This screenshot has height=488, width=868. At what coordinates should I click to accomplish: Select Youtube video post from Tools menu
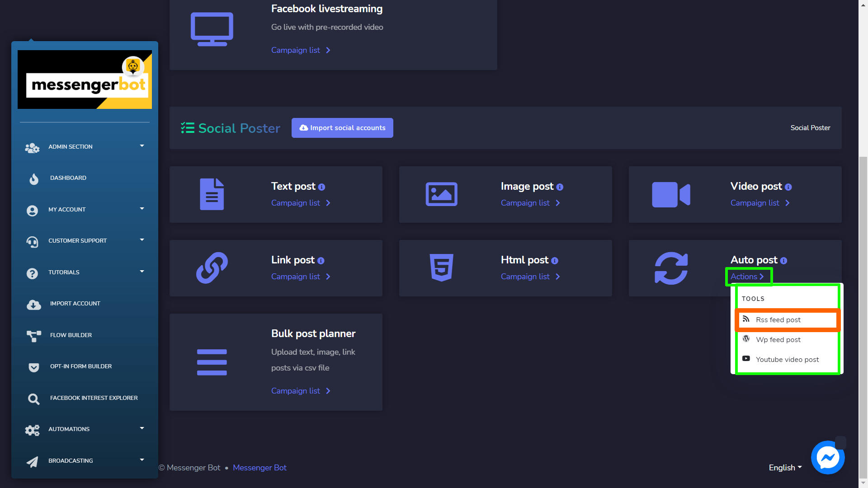tap(787, 360)
